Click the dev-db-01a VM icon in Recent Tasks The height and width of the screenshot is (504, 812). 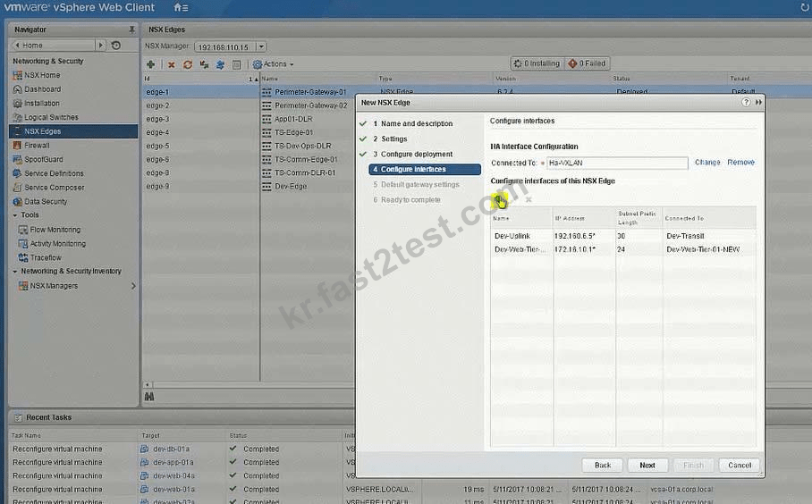click(145, 449)
